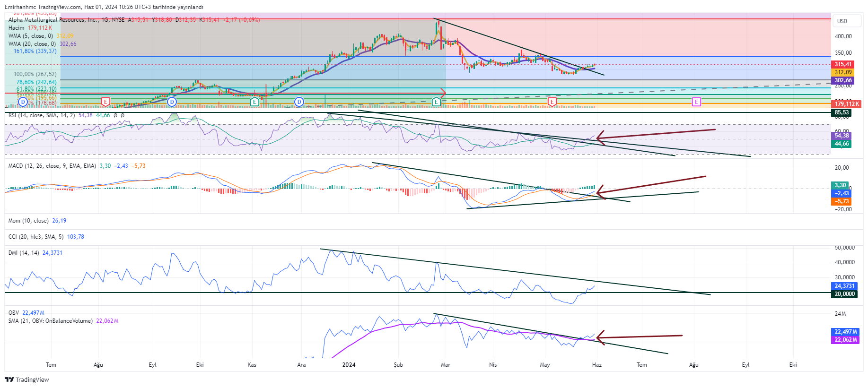Click the Mom (10, close) indicator legend
The image size is (868, 388).
(28, 221)
